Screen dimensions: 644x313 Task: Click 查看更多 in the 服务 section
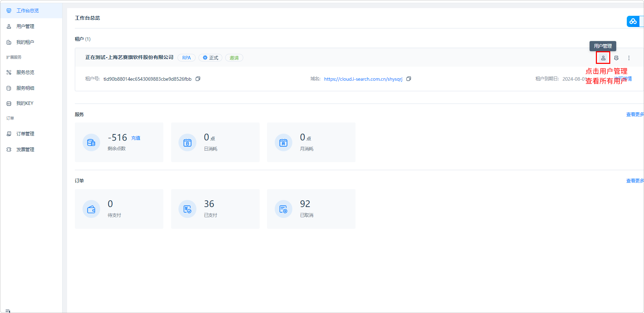coord(635,114)
